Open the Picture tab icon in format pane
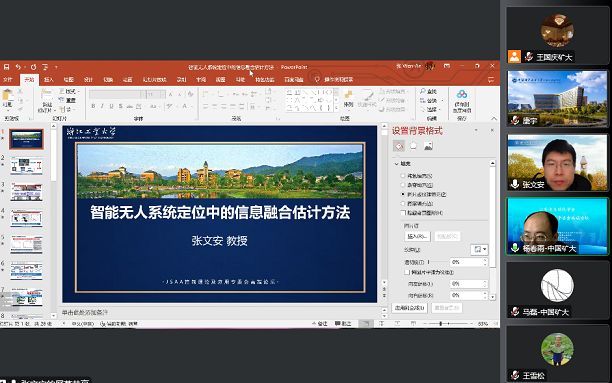 [428, 146]
